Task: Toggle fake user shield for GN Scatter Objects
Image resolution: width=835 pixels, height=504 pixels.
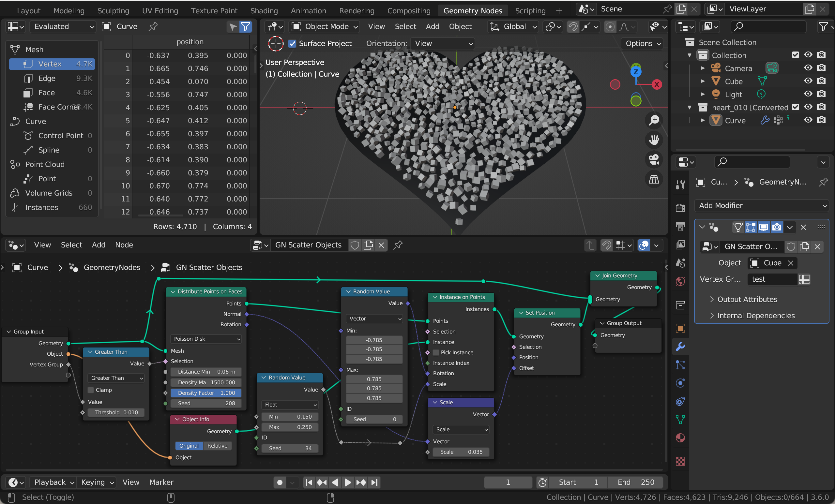Action: tap(355, 245)
